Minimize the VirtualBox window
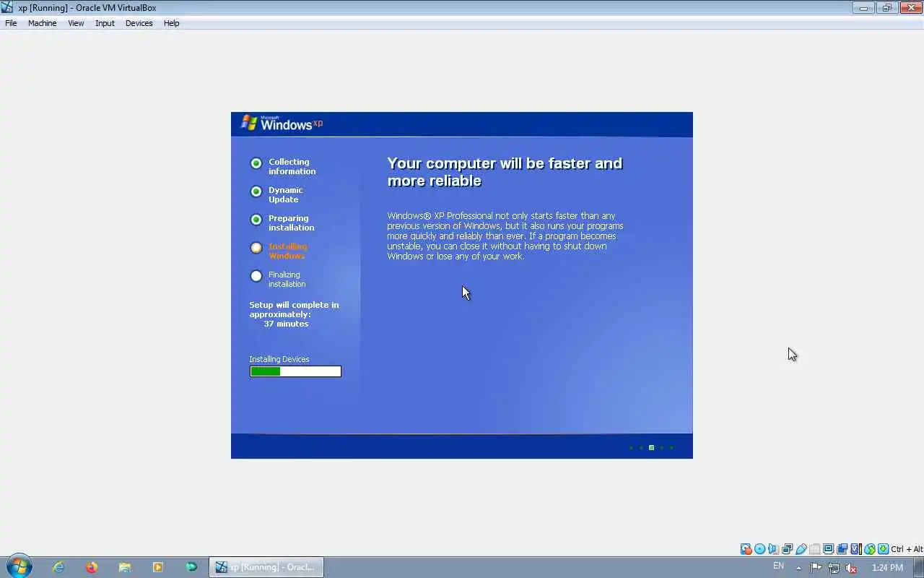This screenshot has height=578, width=924. point(863,8)
